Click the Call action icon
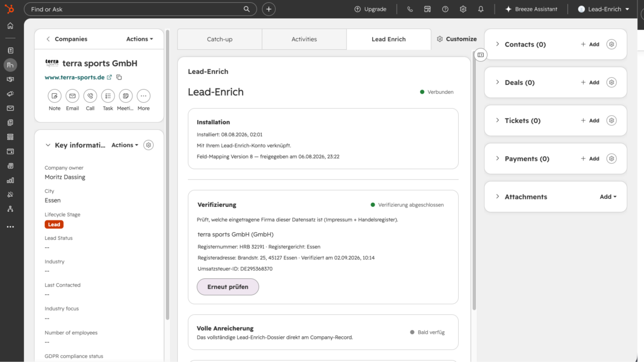The image size is (644, 362). point(90,96)
